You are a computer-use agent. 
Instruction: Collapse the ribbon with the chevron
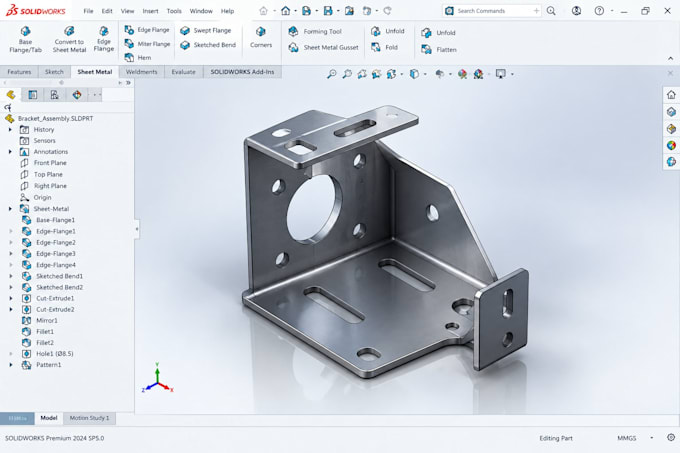click(670, 59)
